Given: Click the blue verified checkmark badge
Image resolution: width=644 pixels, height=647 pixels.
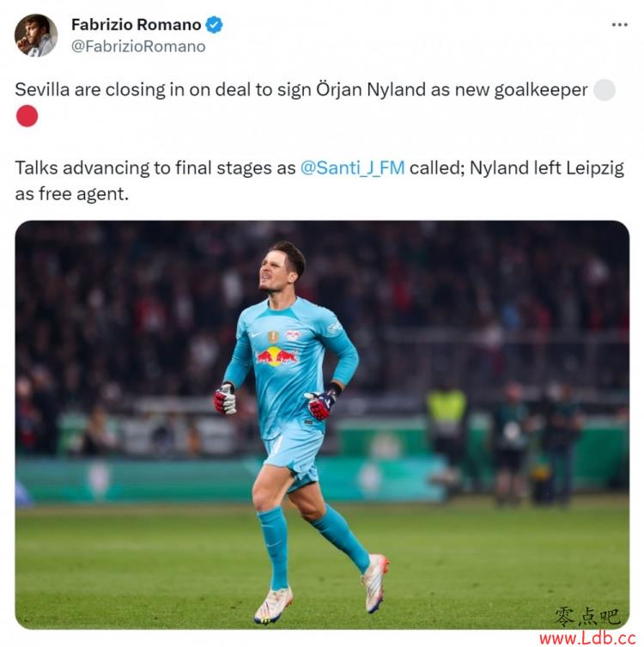Looking at the screenshot, I should point(214,25).
